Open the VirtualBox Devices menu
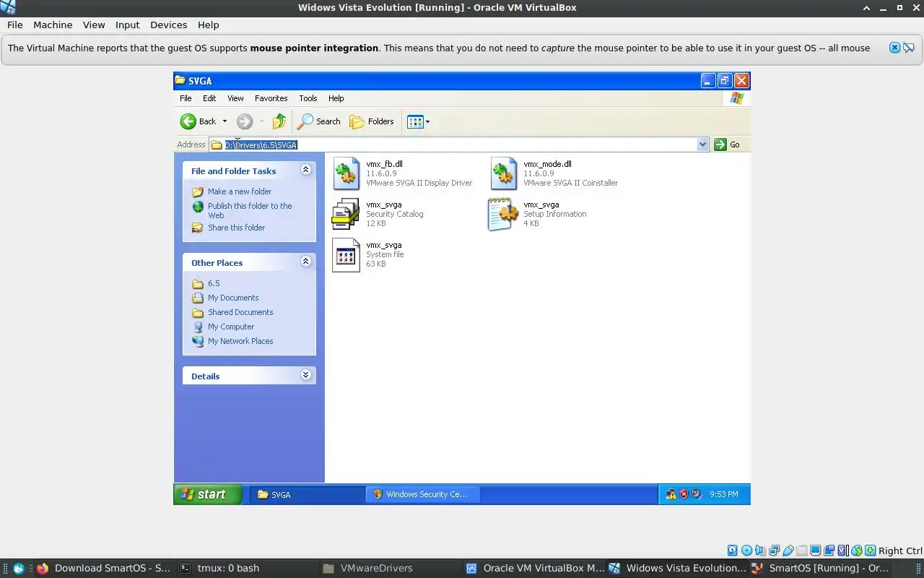924x578 pixels. pos(168,25)
